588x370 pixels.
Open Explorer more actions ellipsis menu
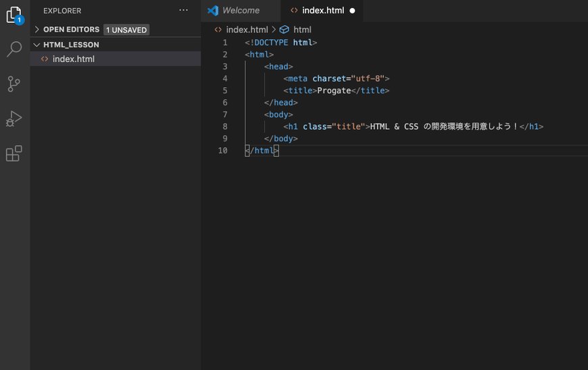click(183, 11)
